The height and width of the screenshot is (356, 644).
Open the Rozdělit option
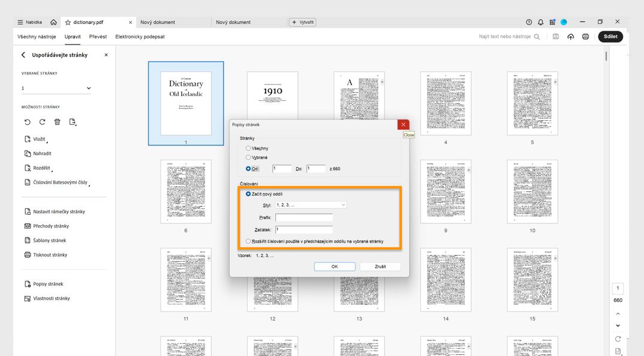[x=38, y=167]
